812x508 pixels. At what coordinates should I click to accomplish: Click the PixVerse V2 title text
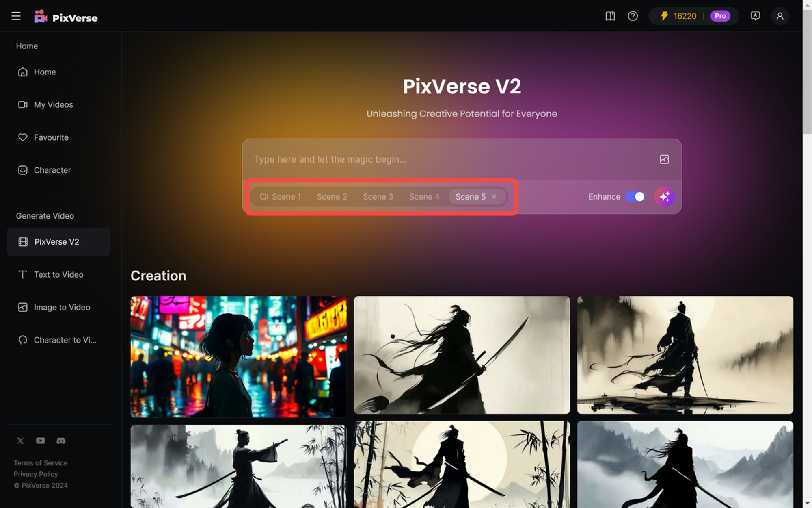(x=462, y=86)
